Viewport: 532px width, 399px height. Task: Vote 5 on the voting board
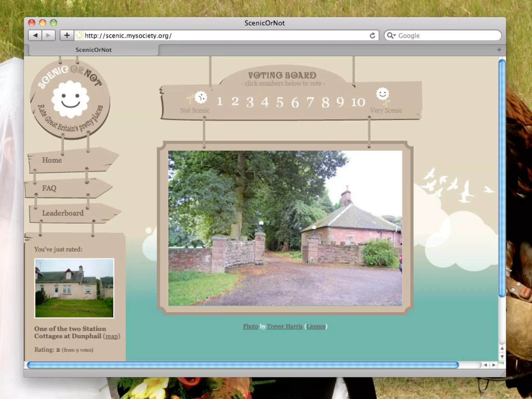(x=280, y=102)
